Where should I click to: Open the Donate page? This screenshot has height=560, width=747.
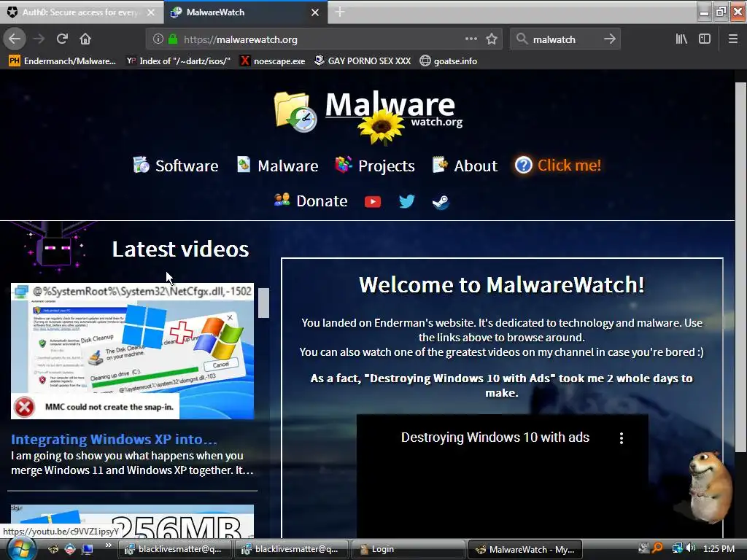point(311,201)
